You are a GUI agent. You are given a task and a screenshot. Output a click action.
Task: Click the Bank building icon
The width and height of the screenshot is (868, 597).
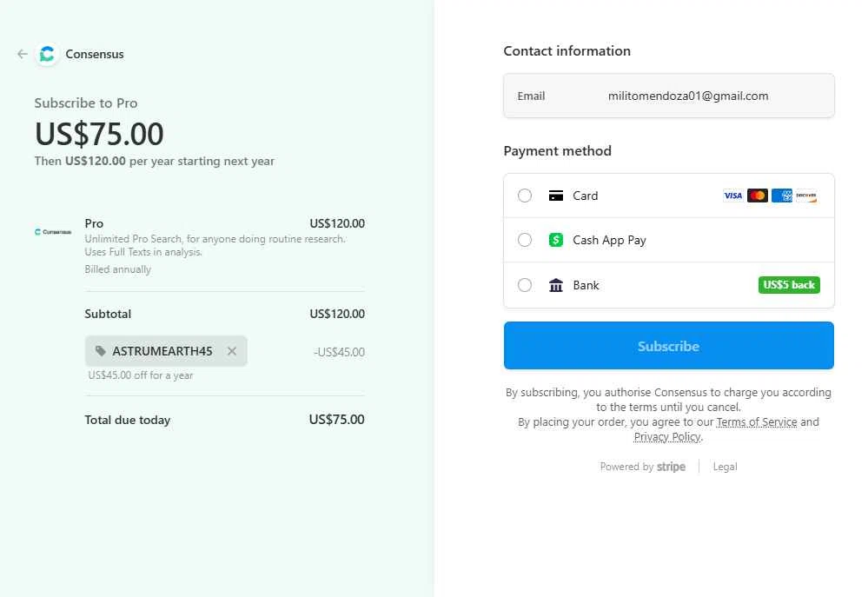[556, 285]
